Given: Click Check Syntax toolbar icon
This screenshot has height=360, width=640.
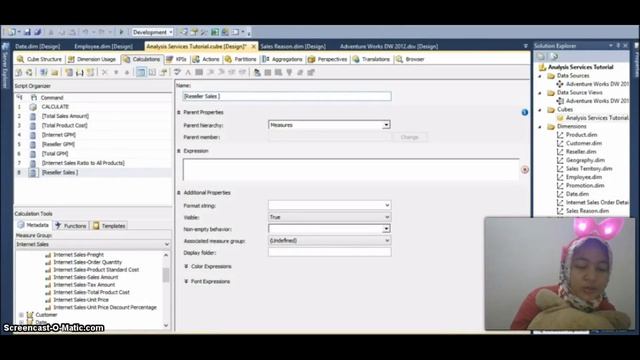Looking at the screenshot, I should (x=177, y=72).
